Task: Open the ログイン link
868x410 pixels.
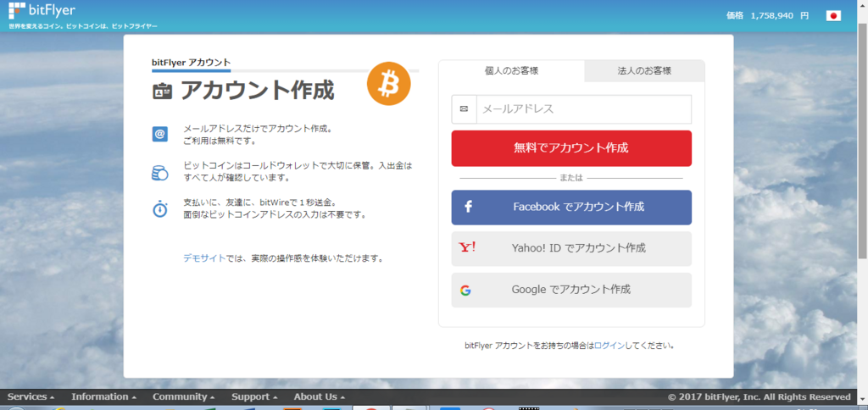Action: click(609, 346)
